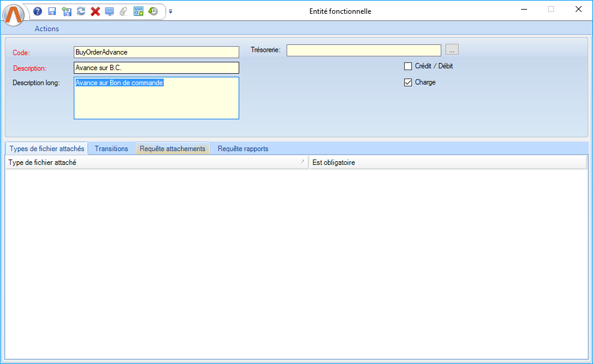Open the Requête attachements tab
Screen dimensions: 593x364
point(173,149)
